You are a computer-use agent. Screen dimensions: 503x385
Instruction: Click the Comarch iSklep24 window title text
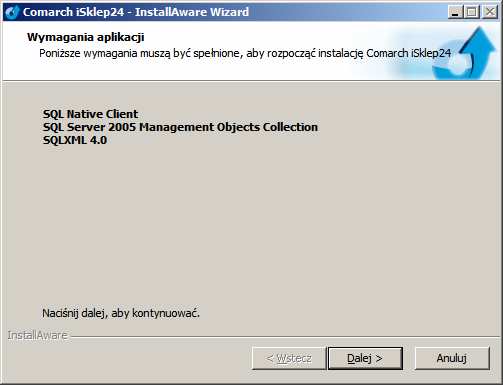click(x=136, y=12)
